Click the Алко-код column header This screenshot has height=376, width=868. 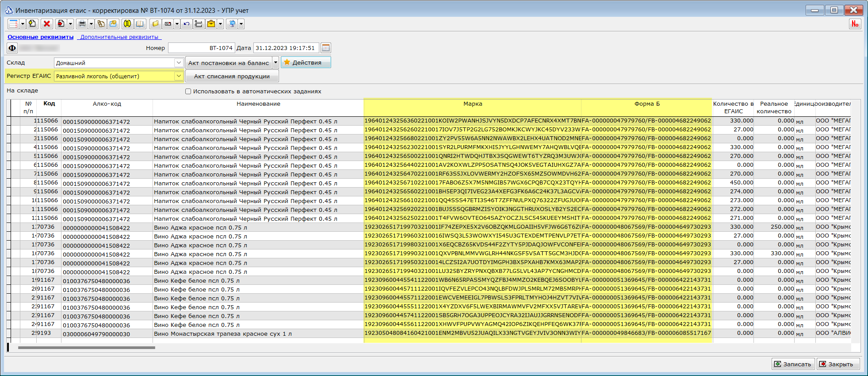tap(107, 107)
